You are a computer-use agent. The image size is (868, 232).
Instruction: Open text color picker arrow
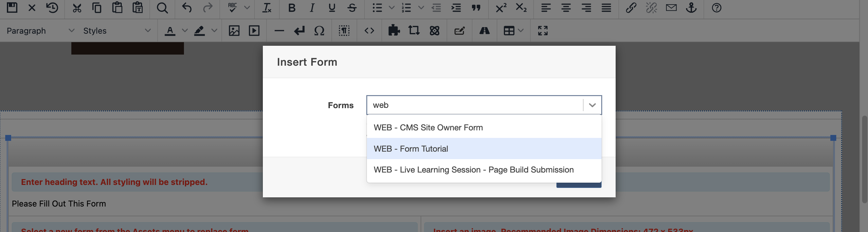185,31
